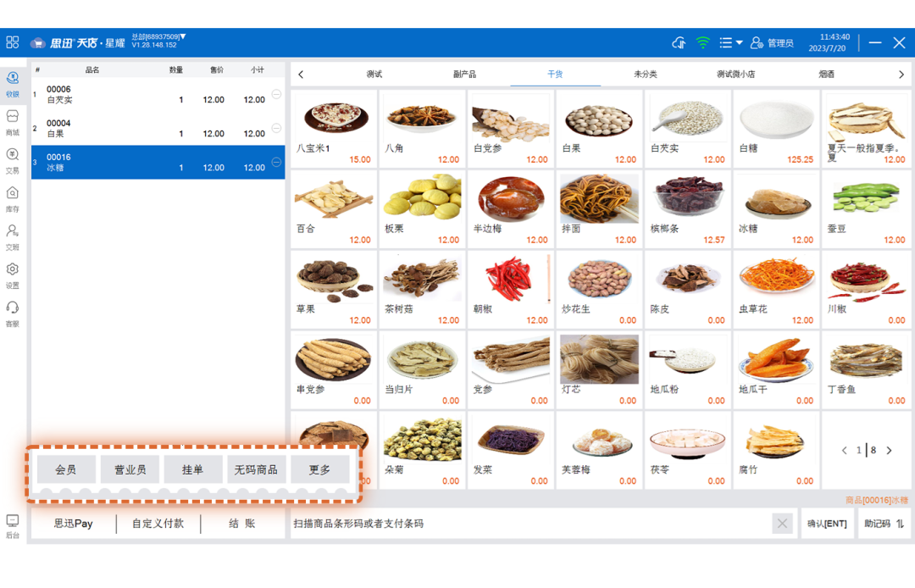Viewport: 915px width, 588px height.
Task: Click the cloud sync icon in header
Action: [678, 42]
